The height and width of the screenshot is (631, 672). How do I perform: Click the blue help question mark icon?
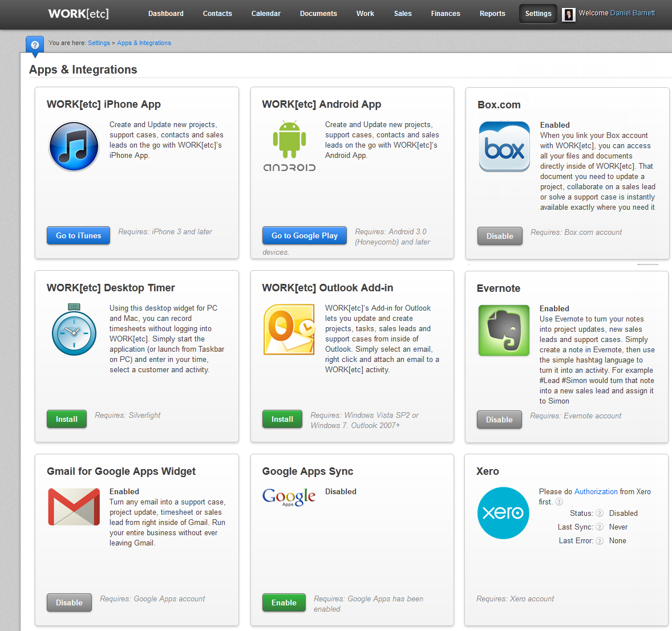[35, 44]
